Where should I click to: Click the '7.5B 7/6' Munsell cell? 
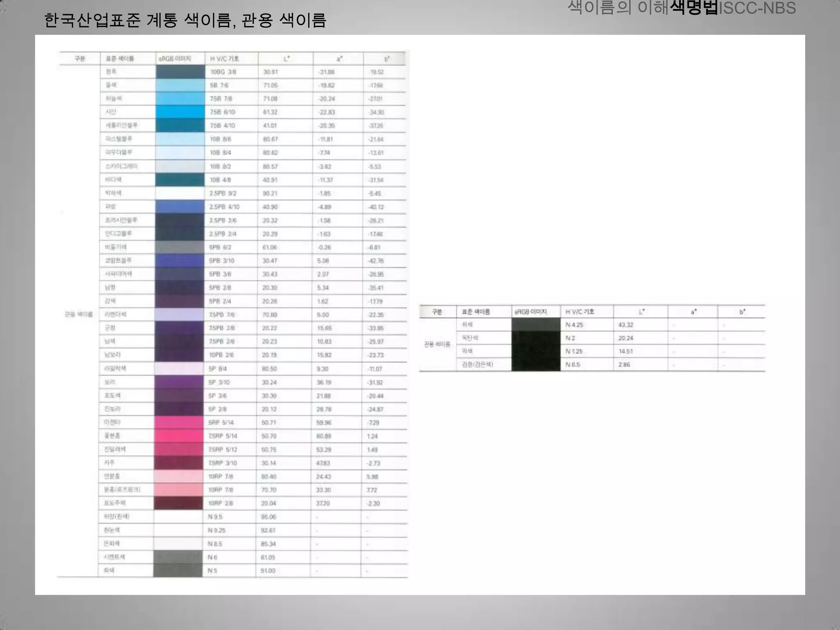(221, 99)
